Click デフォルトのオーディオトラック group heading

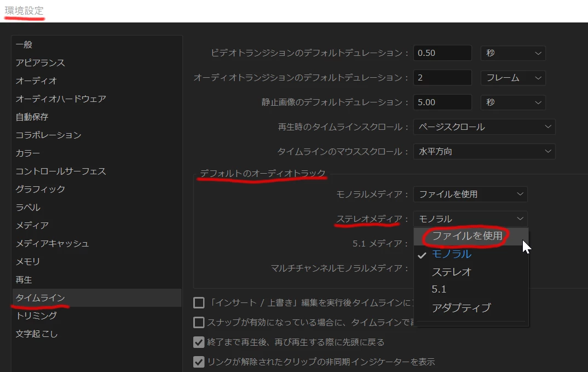click(262, 173)
